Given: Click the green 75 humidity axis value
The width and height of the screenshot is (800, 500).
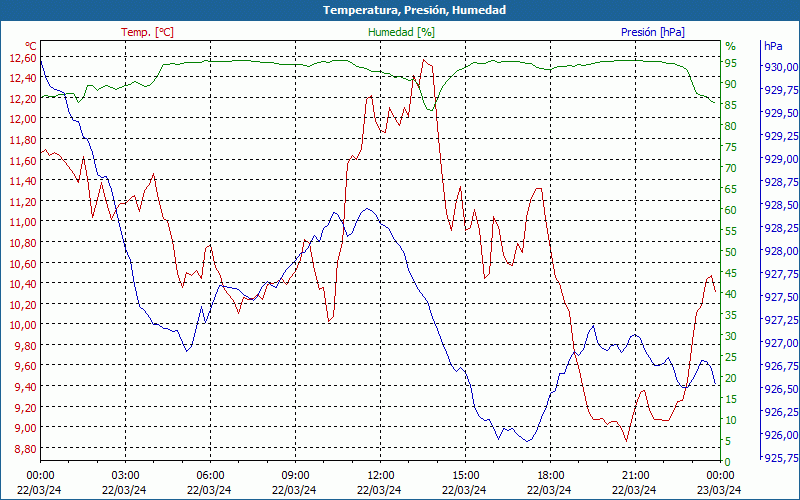Looking at the screenshot, I should coord(731,147).
